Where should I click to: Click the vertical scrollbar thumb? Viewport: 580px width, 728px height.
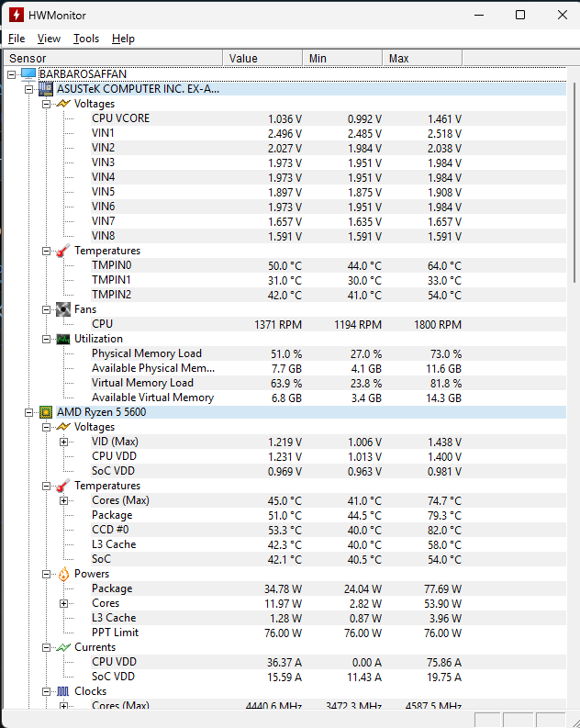(574, 181)
